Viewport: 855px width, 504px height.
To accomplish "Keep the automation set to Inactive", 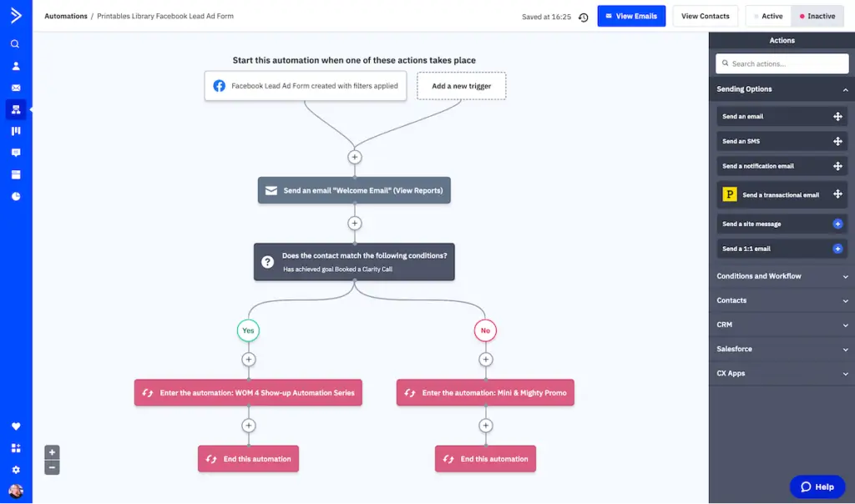I will (817, 16).
